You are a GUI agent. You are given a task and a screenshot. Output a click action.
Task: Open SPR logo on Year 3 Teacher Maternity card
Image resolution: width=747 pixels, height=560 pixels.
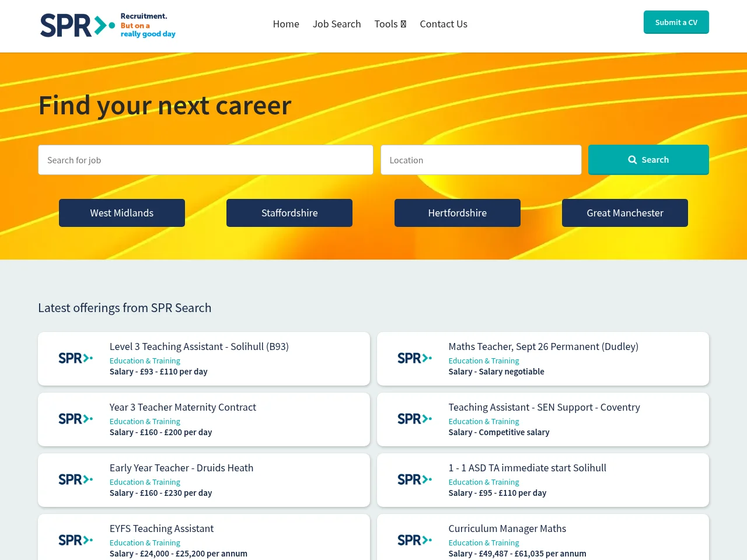point(76,419)
